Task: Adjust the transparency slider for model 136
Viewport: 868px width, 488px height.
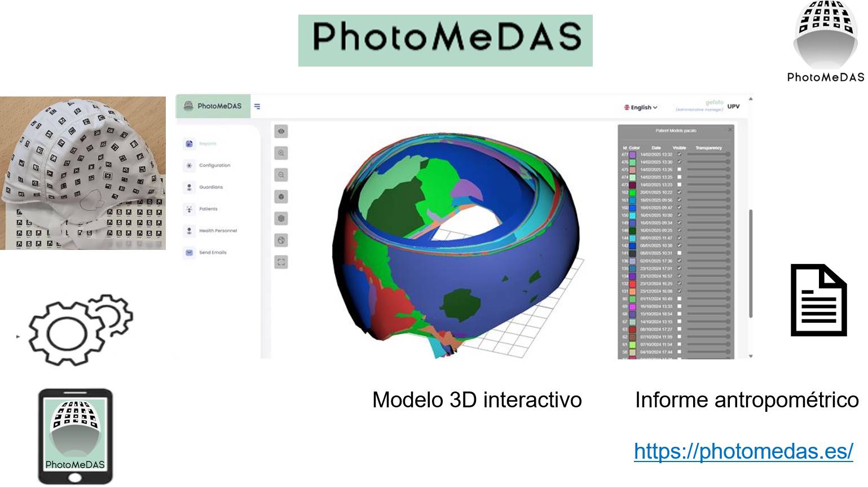Action: pyautogui.click(x=709, y=261)
